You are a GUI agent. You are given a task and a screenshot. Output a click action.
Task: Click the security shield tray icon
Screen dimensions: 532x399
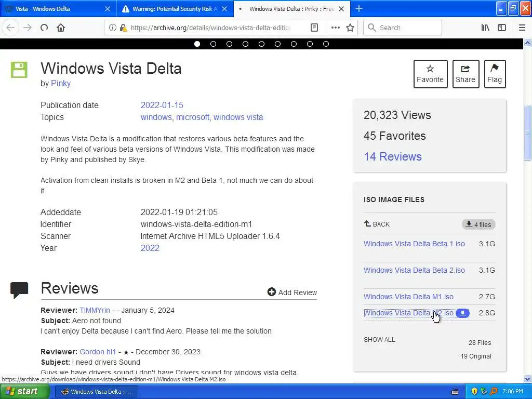[474, 391]
